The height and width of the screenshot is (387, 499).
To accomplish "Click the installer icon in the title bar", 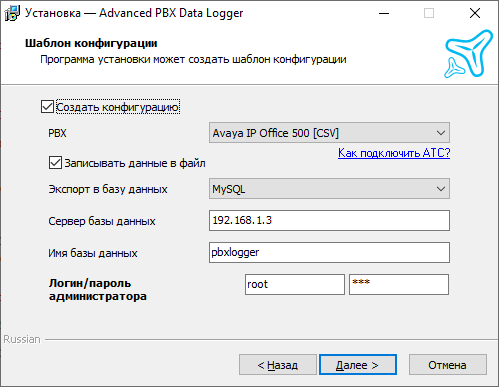I will point(12,13).
